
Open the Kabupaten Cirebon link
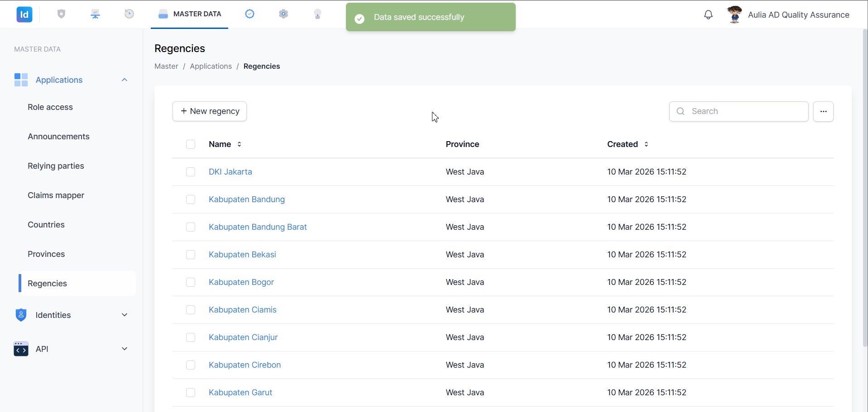click(245, 365)
